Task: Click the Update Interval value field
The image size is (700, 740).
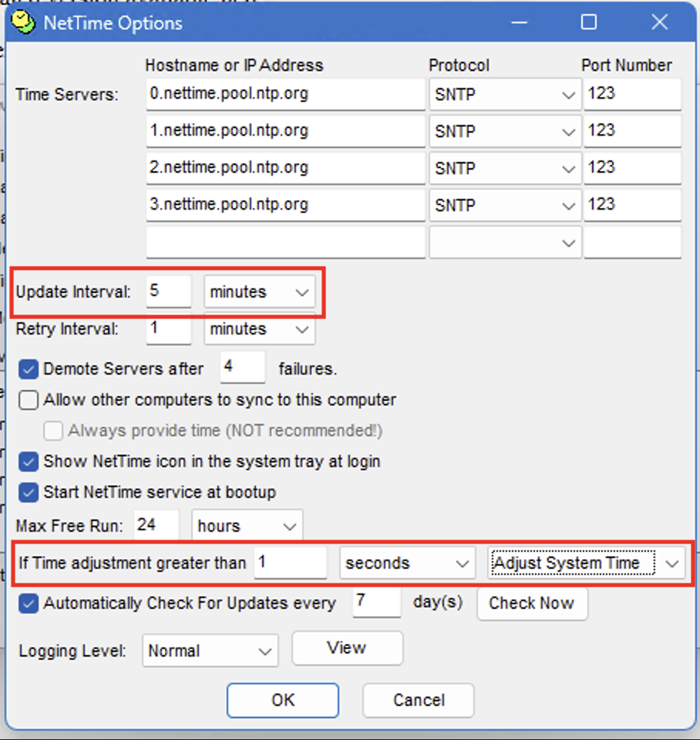Action: coord(169,291)
